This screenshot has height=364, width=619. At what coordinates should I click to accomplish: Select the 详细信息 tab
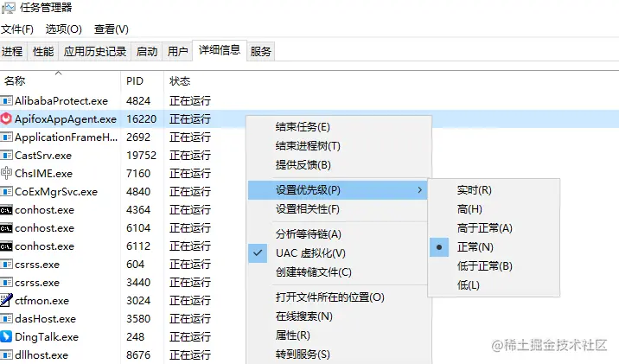tap(220, 50)
